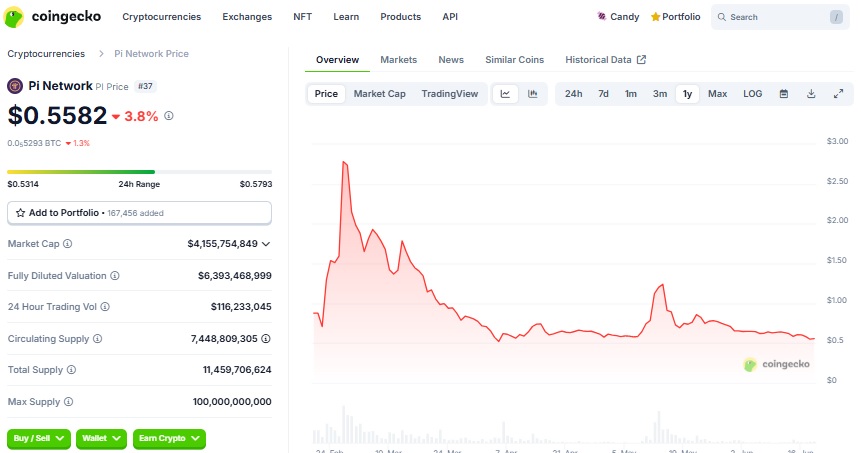Open API nav menu

(450, 17)
